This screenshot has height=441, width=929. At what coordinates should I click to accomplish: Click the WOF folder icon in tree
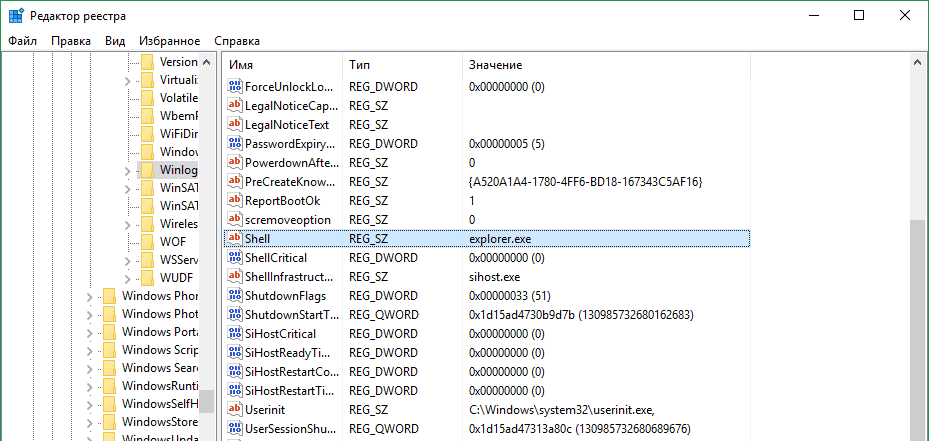tap(148, 242)
